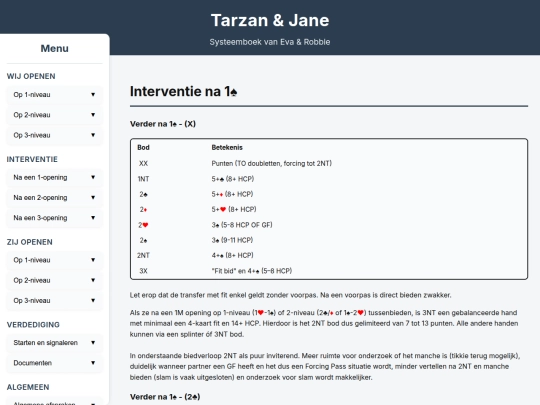Screen dimensions: 540x405
Task: Open the 'Na een 2-opening' dropdown
Action: click(x=54, y=198)
